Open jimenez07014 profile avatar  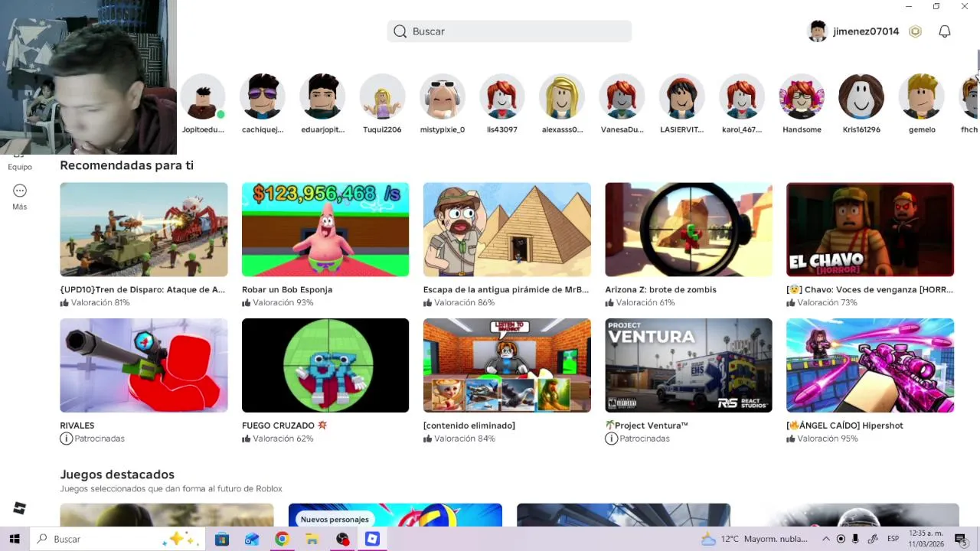pyautogui.click(x=818, y=31)
